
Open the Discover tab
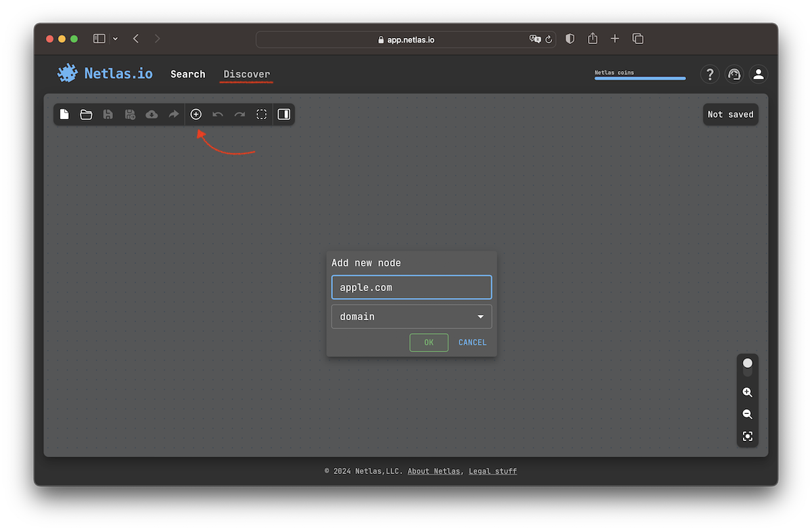click(246, 74)
